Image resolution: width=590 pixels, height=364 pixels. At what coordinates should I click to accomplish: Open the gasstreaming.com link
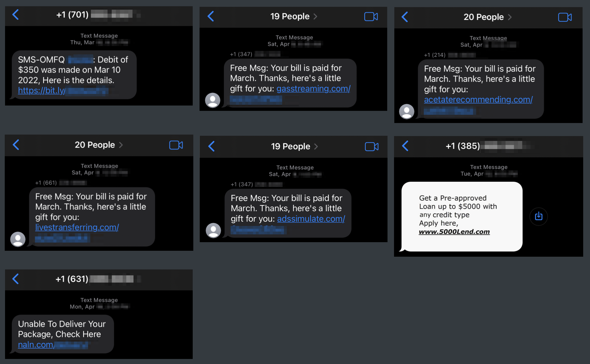pyautogui.click(x=313, y=89)
